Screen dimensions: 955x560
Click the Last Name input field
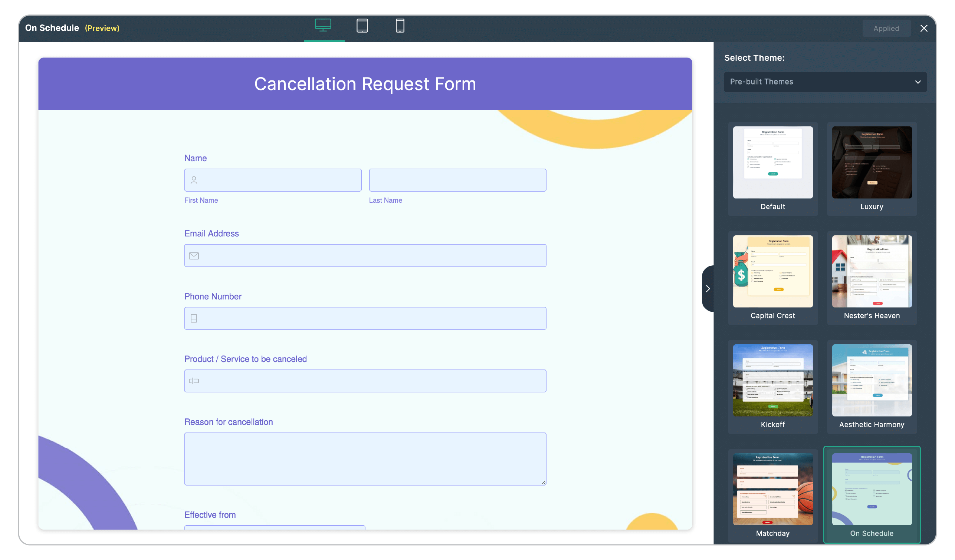pyautogui.click(x=457, y=180)
